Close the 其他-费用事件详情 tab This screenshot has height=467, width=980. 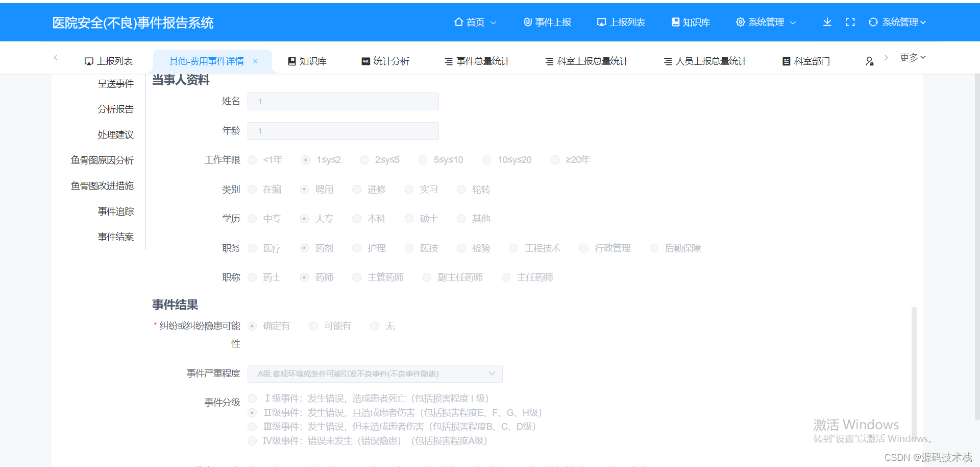pos(255,61)
